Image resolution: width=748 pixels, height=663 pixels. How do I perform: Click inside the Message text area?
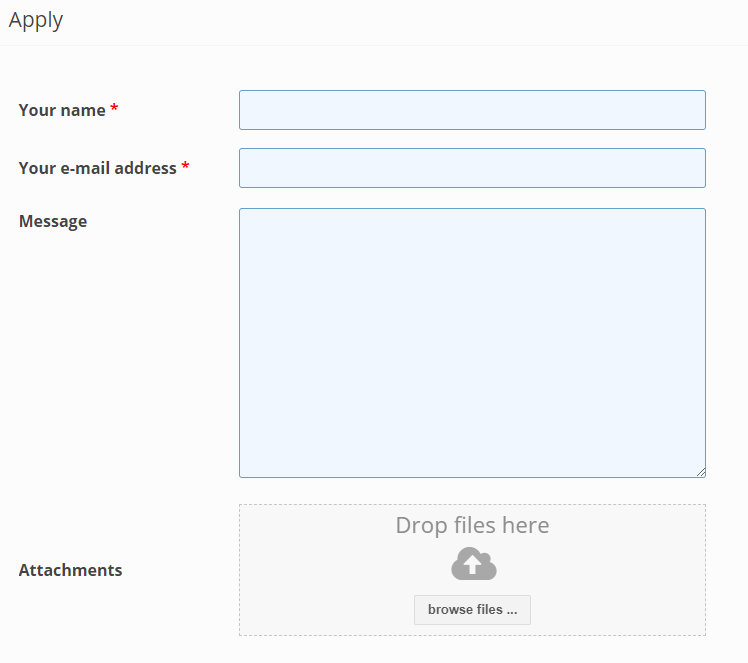(472, 342)
